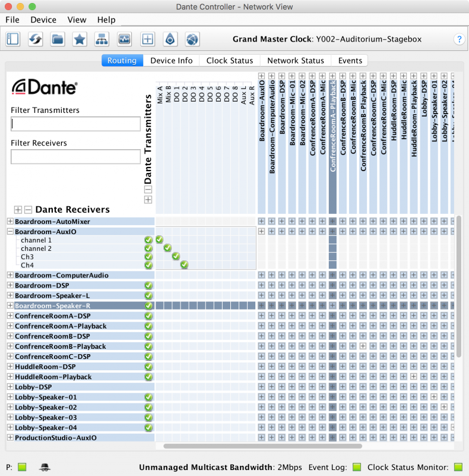The image size is (469, 476).
Task: Toggle channel 2 to Mix B subscription
Action: (168, 248)
